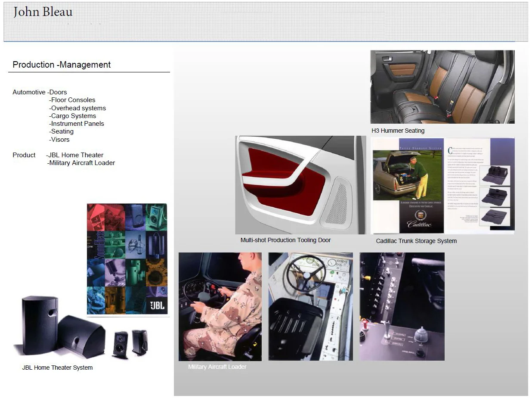Viewport: 532px width, 399px height.
Task: Select the "-Overhead systems" list entry
Action: [x=77, y=108]
